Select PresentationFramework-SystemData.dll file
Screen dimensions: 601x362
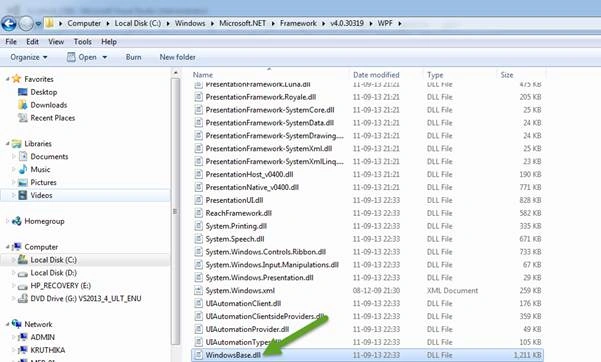pos(269,123)
